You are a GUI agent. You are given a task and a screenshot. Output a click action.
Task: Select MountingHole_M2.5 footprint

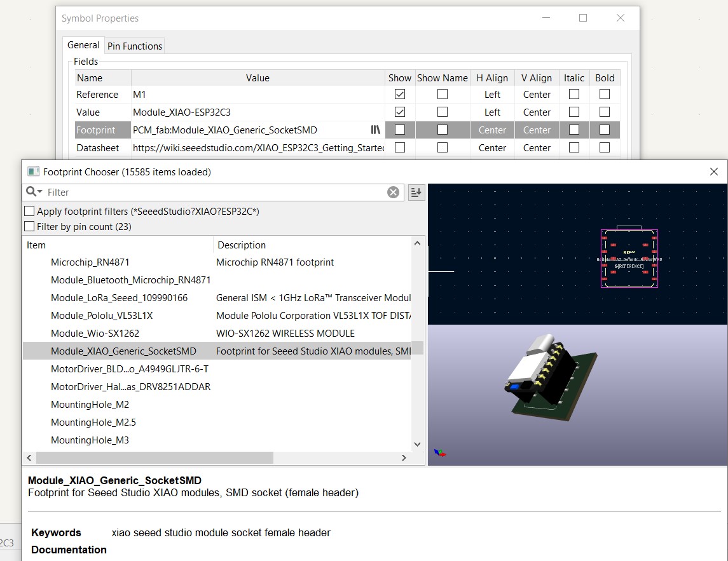pos(93,422)
